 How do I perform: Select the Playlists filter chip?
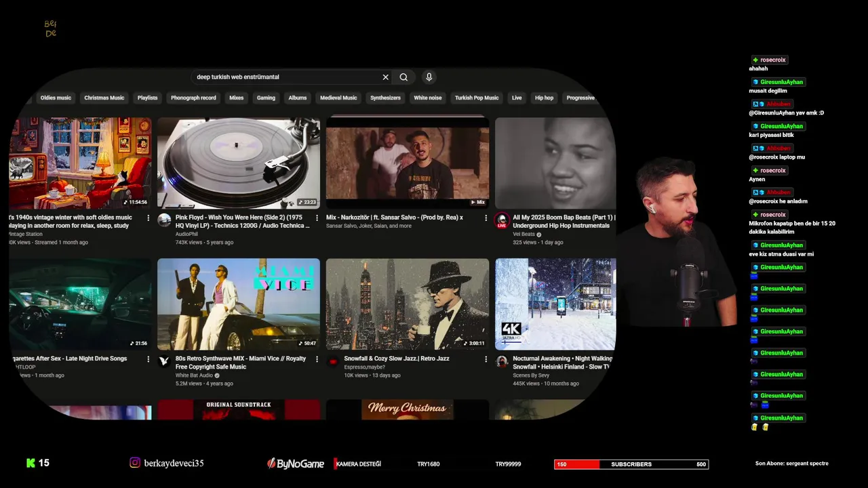pyautogui.click(x=147, y=98)
